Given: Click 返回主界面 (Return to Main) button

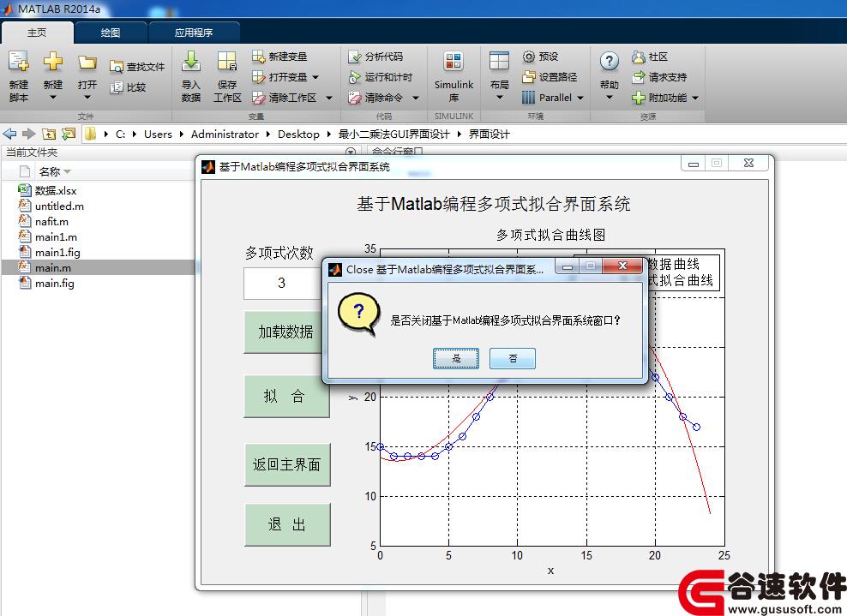Looking at the screenshot, I should point(287,464).
